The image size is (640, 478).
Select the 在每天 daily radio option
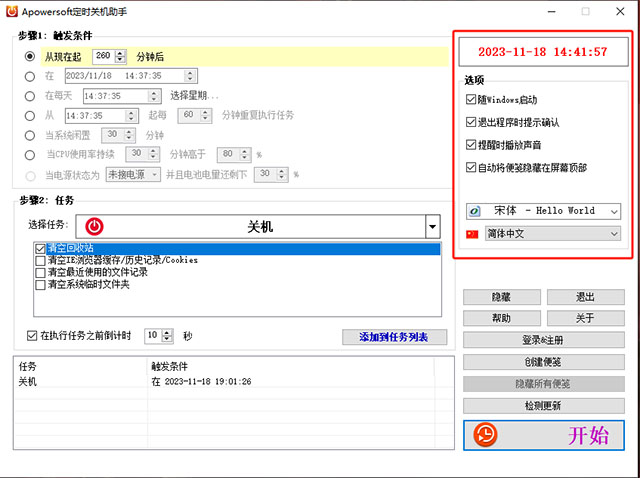[x=30, y=96]
